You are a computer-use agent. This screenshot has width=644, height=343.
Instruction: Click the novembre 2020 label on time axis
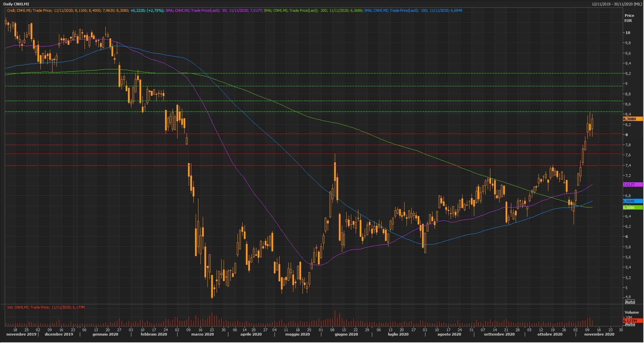click(599, 335)
